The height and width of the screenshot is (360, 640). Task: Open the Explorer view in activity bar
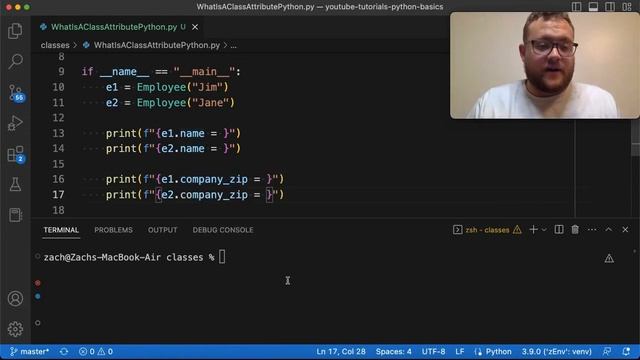click(x=15, y=31)
